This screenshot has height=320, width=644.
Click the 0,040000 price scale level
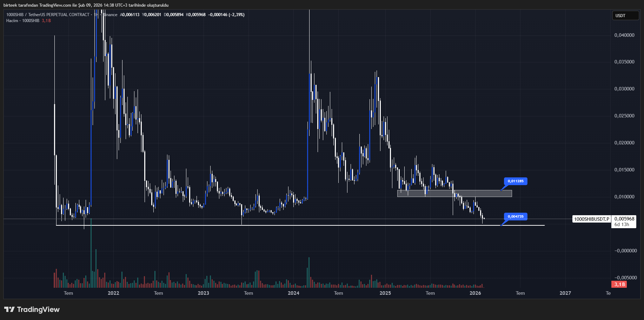point(624,35)
